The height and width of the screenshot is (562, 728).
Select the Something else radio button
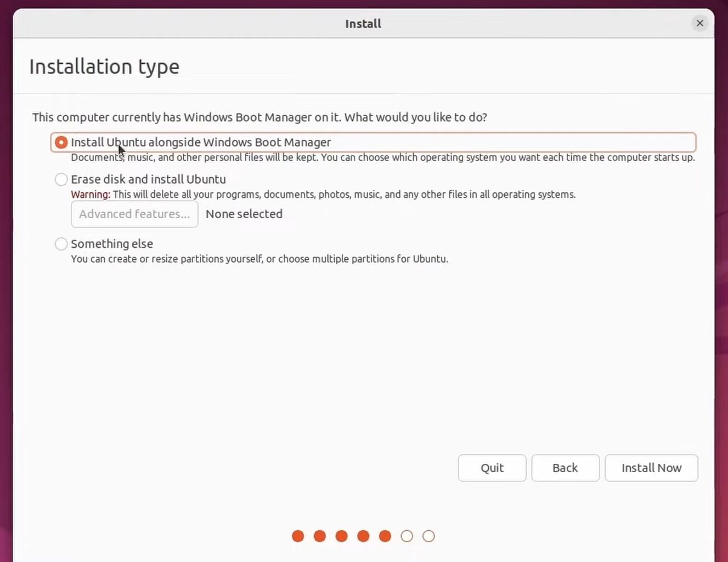pos(61,244)
